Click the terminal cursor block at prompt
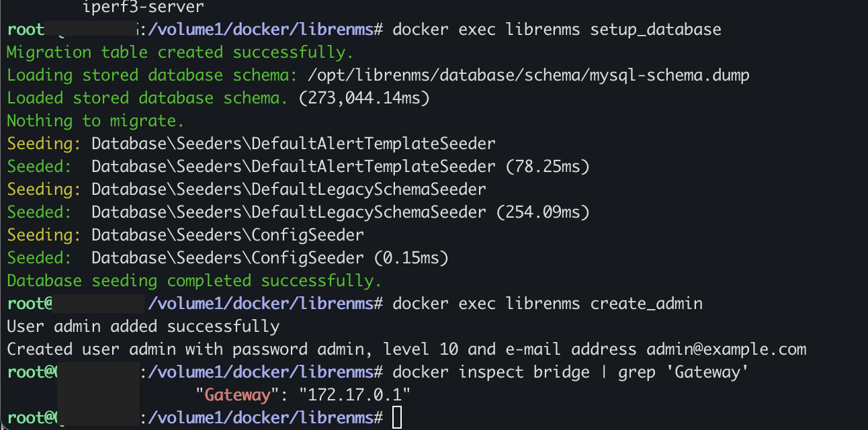The width and height of the screenshot is (868, 430). (x=396, y=417)
